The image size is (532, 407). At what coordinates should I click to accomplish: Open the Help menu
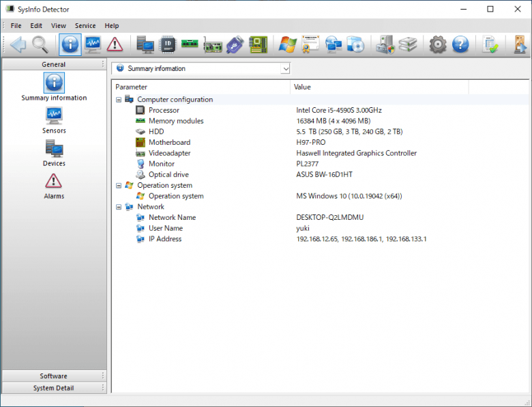click(112, 26)
